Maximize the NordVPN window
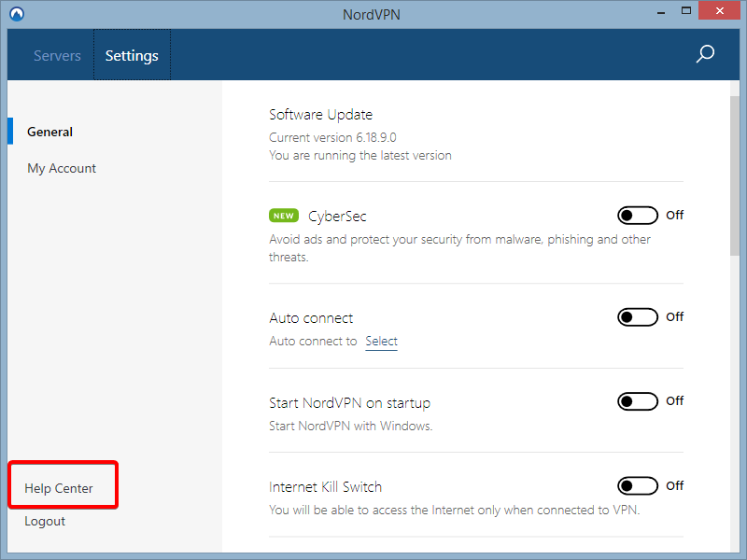The width and height of the screenshot is (747, 560). tap(686, 10)
